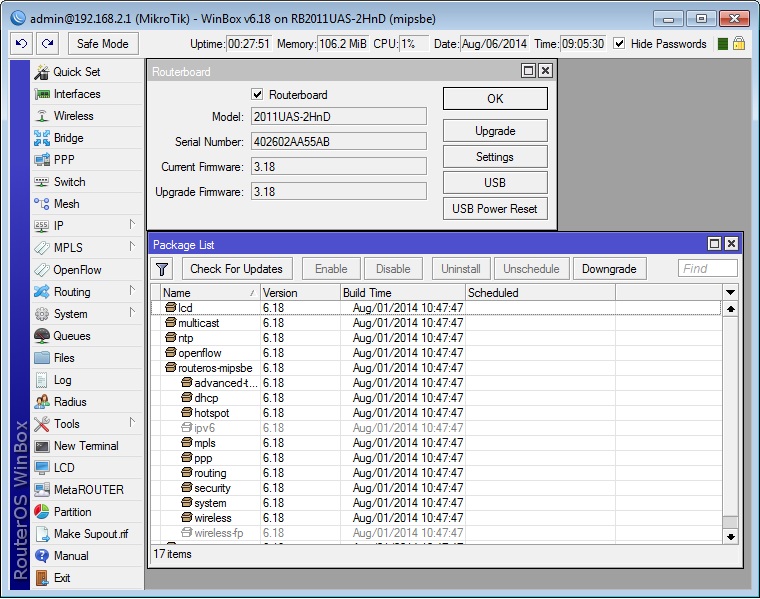The image size is (760, 599).
Task: Open MetaROUTER section icon
Action: pyautogui.click(x=42, y=489)
